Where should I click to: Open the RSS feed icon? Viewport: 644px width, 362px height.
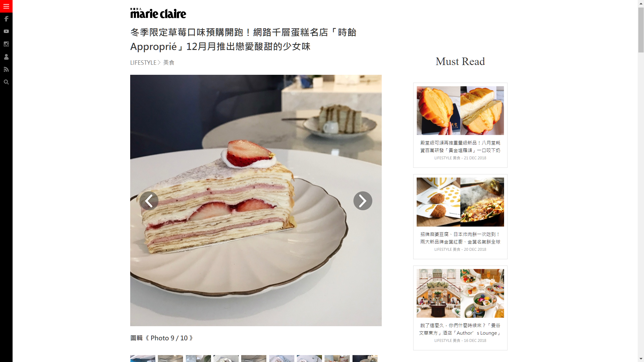tap(6, 69)
